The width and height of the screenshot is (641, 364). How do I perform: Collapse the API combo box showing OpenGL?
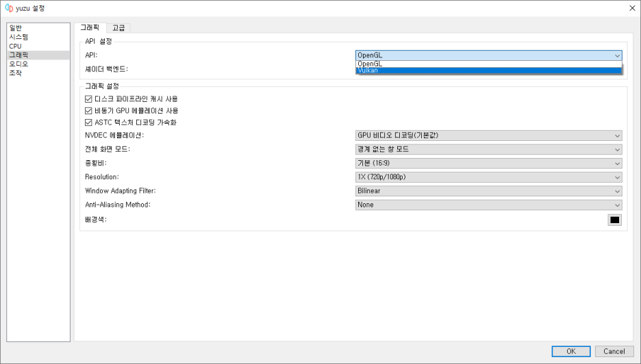click(x=488, y=55)
